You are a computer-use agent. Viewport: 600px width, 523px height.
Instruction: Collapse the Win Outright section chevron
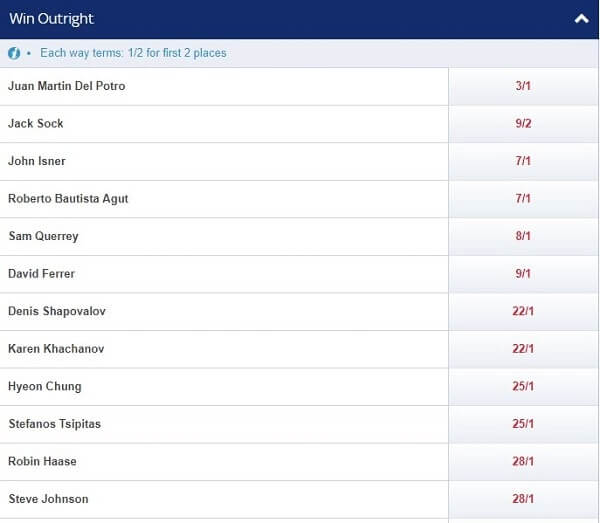[581, 19]
